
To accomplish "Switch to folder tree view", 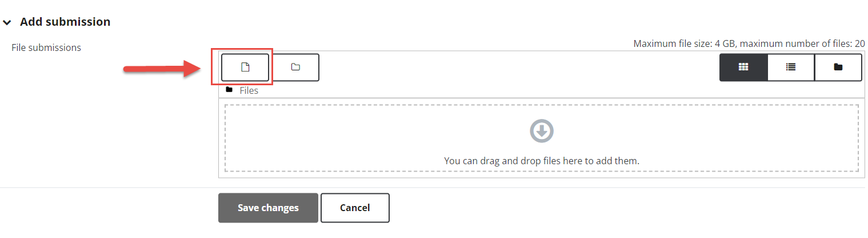I will pyautogui.click(x=838, y=68).
